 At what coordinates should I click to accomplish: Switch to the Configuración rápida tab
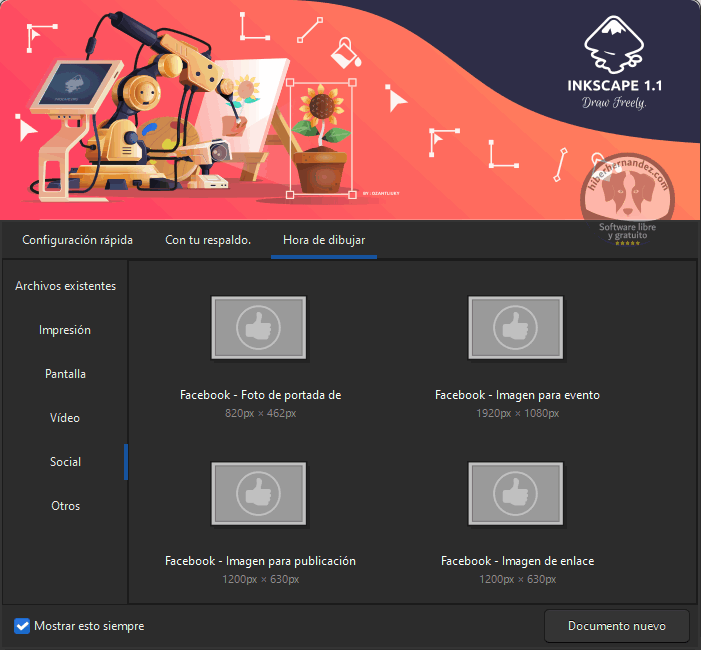[77, 240]
